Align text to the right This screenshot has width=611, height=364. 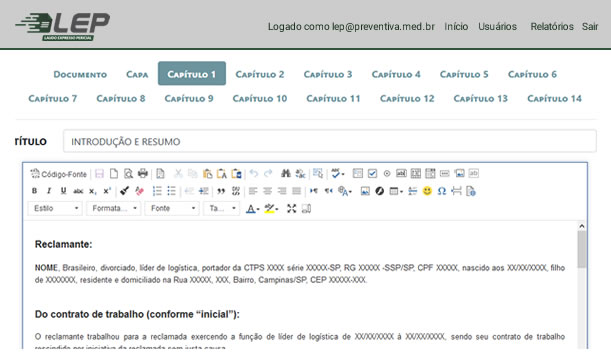[282, 191]
